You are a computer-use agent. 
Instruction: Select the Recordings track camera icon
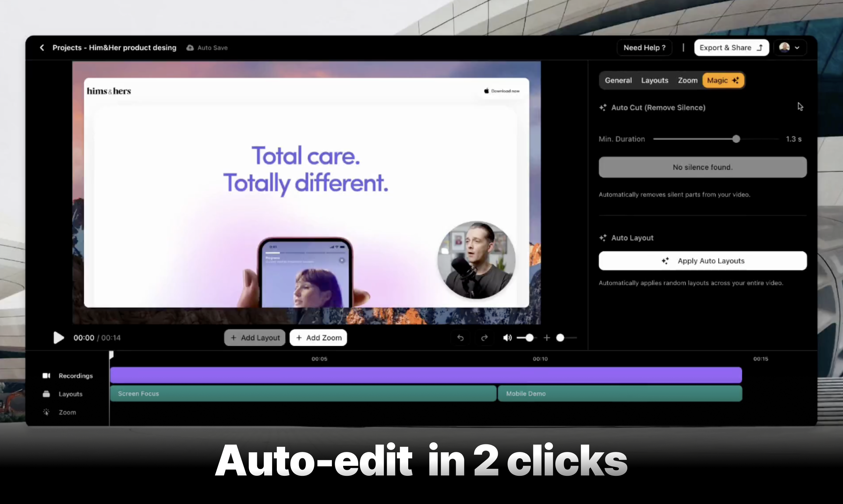click(46, 376)
